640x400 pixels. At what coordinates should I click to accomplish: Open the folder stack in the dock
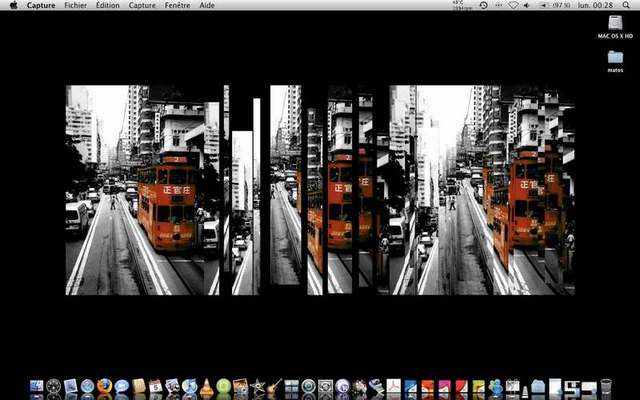(x=538, y=386)
